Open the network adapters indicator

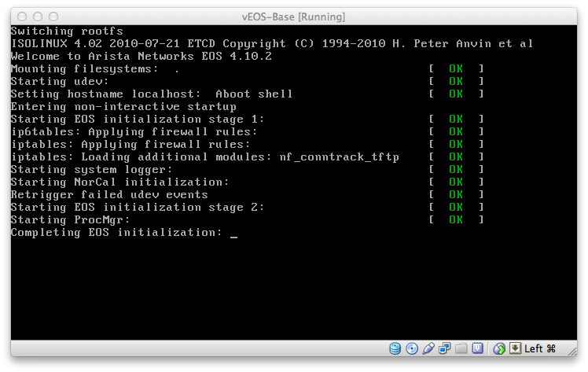click(445, 348)
